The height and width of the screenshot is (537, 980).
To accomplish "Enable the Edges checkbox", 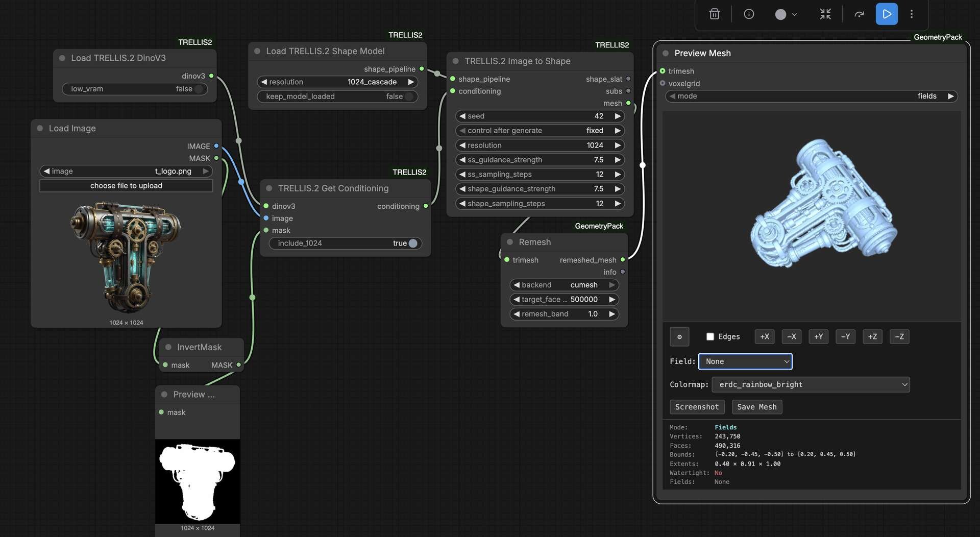I will 710,337.
